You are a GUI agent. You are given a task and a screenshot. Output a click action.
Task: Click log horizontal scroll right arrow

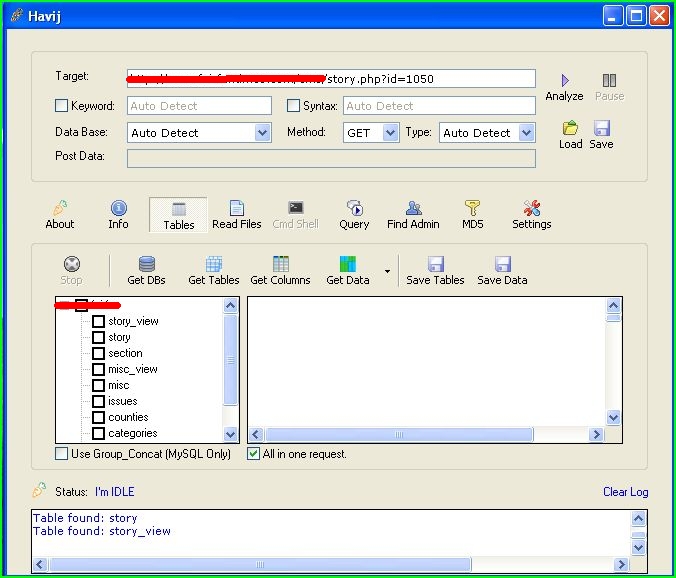pyautogui.click(x=621, y=564)
